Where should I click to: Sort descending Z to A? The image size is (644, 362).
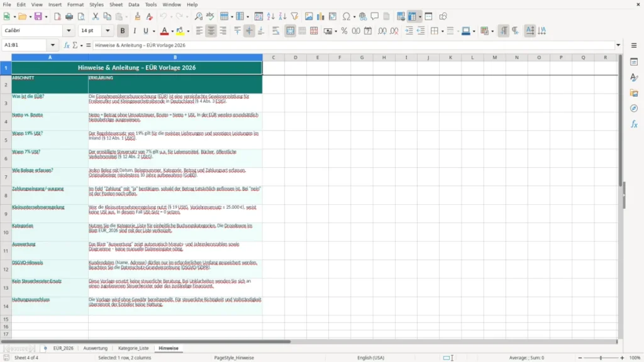(282, 16)
